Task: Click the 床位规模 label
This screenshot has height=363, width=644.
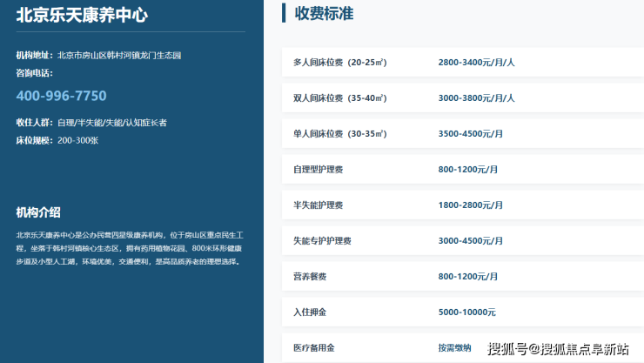Action: click(35, 140)
